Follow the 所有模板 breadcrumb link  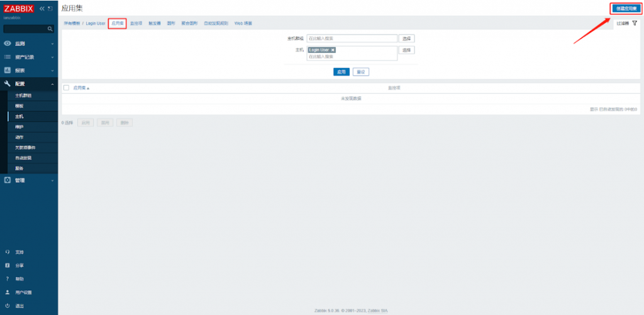(x=72, y=23)
